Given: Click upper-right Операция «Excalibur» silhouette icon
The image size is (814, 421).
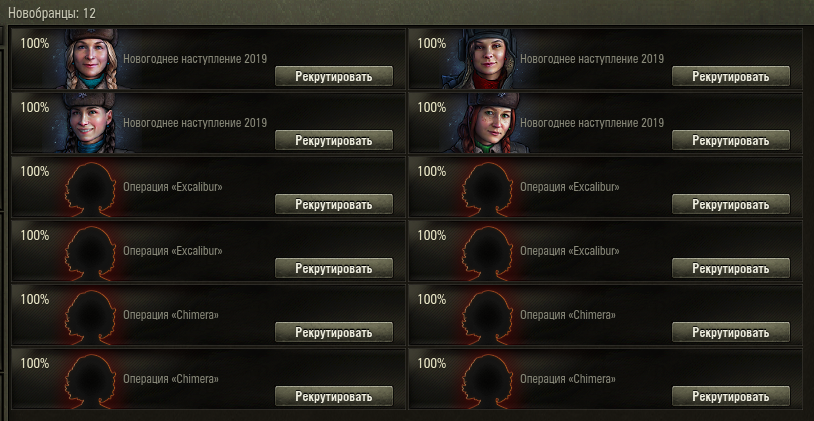Looking at the screenshot, I should point(487,188).
